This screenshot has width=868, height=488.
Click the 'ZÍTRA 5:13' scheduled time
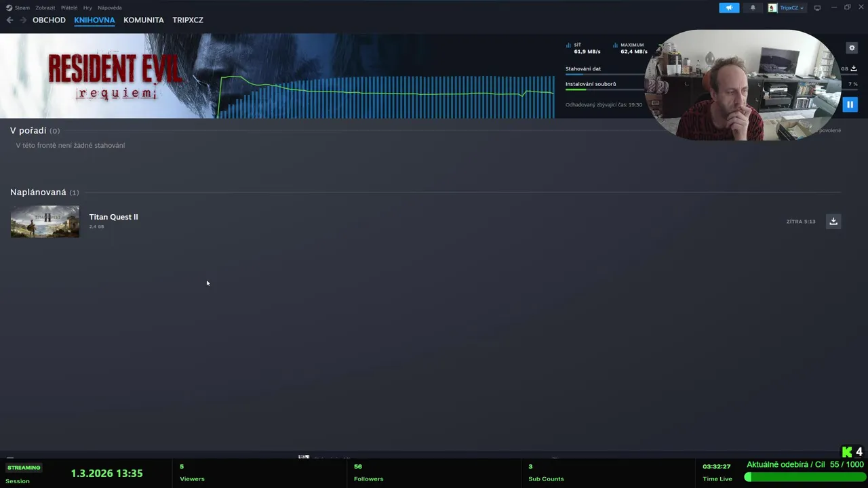[801, 222]
